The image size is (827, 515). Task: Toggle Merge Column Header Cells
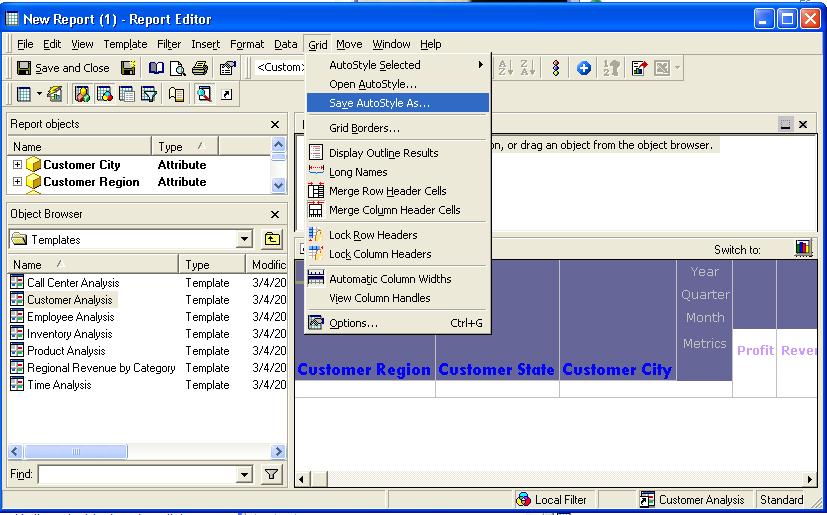point(398,210)
